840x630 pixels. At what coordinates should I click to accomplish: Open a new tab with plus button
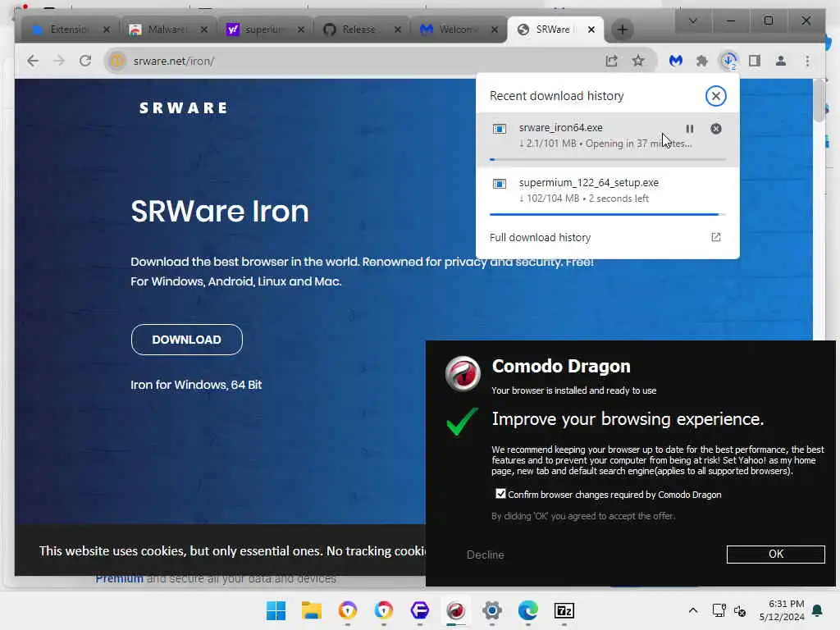tap(622, 30)
